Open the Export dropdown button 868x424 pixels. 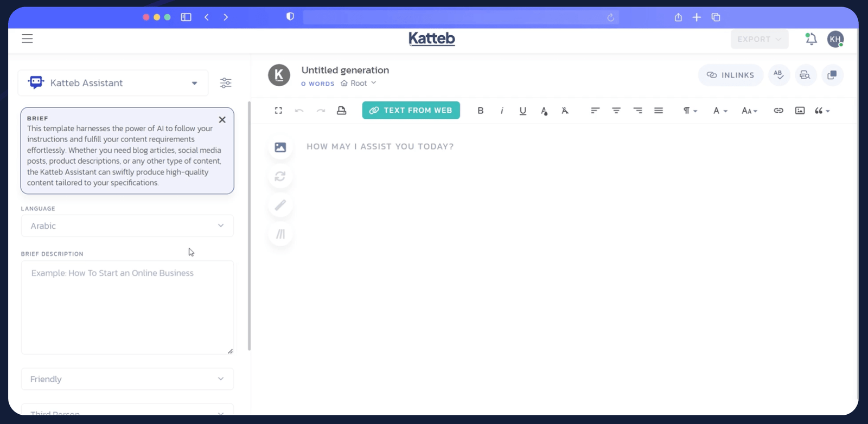(x=759, y=39)
